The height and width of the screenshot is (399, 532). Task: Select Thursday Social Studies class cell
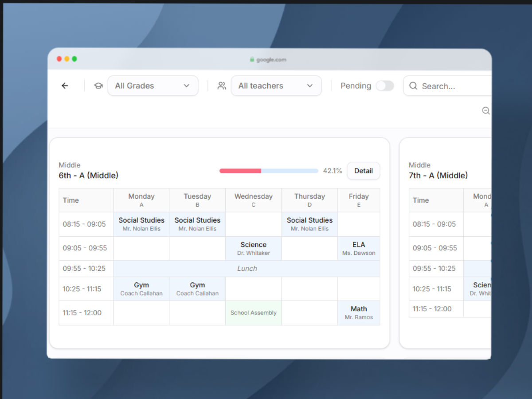coord(309,224)
